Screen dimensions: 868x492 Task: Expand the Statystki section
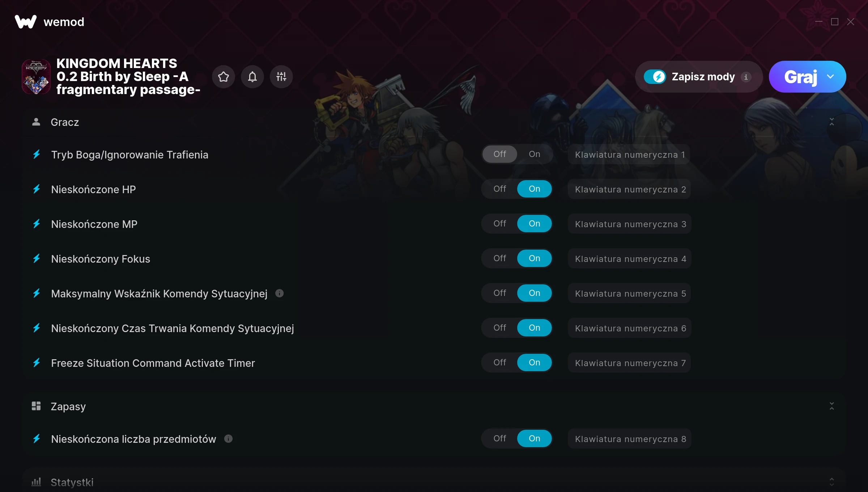(x=832, y=482)
